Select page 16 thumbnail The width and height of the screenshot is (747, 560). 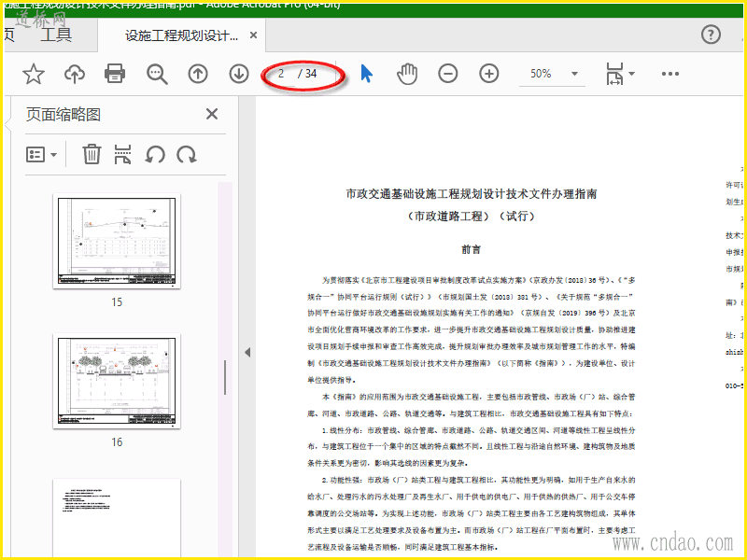117,381
